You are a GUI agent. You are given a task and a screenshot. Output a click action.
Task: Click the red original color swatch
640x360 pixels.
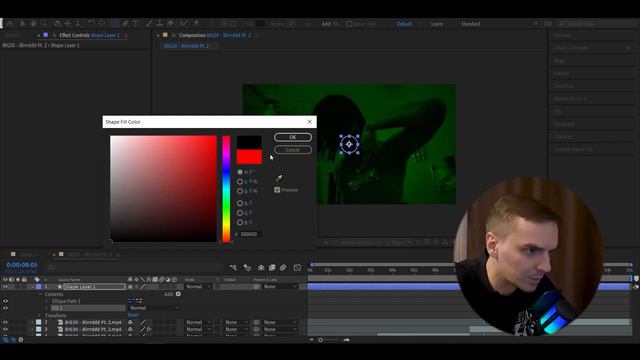coord(249,157)
